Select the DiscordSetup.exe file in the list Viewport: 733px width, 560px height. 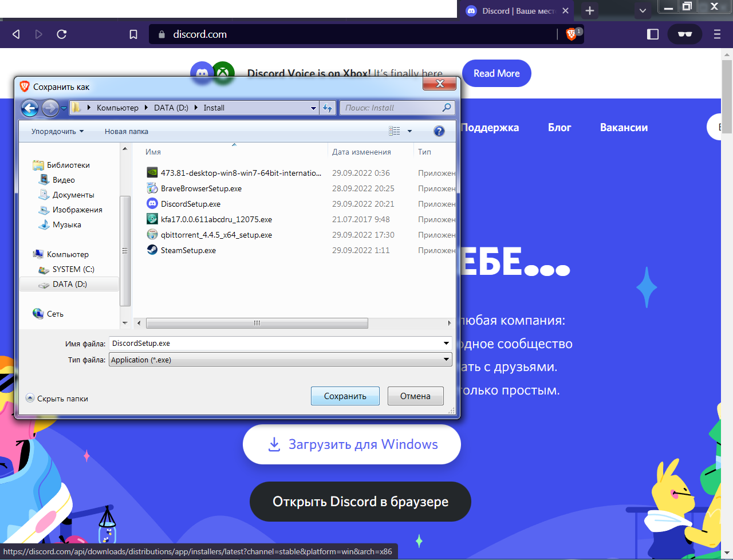point(184,204)
